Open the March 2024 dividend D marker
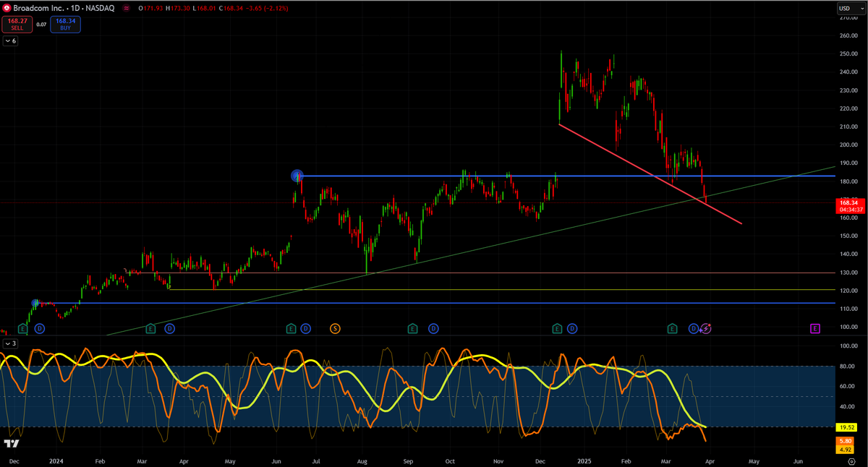868x467 pixels. 169,328
